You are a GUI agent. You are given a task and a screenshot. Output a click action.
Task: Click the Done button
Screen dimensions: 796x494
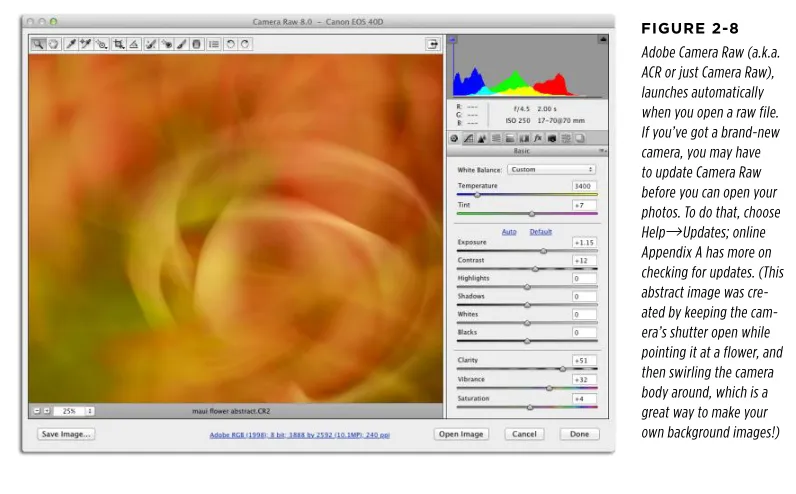click(x=579, y=434)
